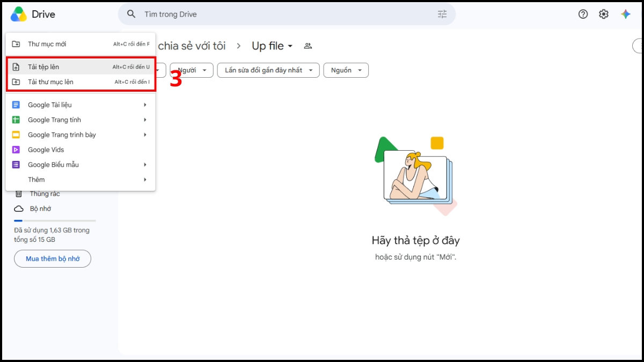
Task: Expand the Thêm submenu arrow
Action: tap(145, 180)
